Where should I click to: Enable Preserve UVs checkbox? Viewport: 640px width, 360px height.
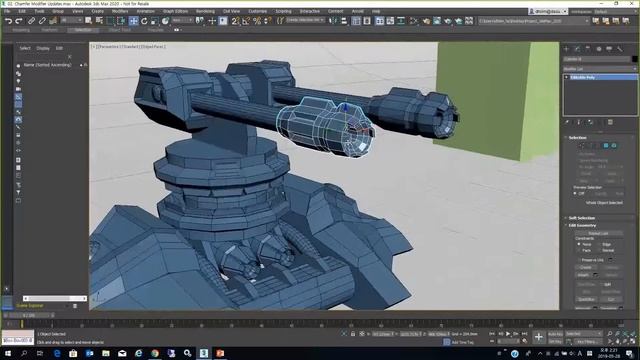(579, 260)
